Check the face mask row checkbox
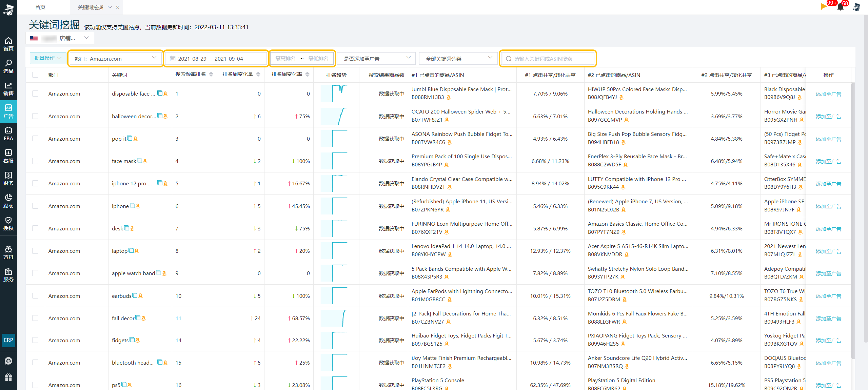 [35, 161]
